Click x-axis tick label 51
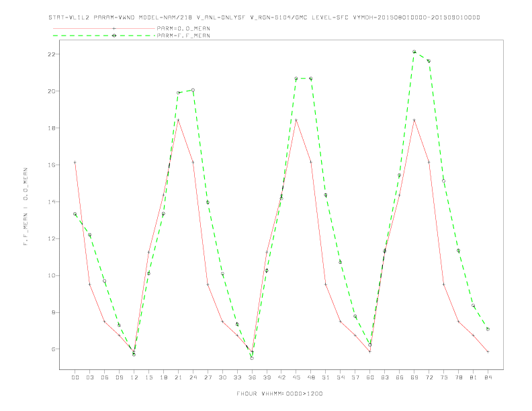Screen dimensions: 532x411 [326, 377]
